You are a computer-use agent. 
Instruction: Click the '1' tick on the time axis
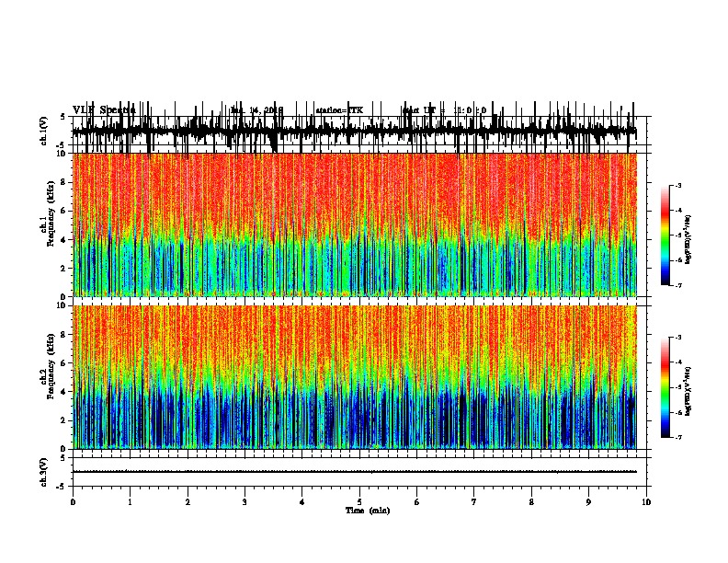[130, 502]
